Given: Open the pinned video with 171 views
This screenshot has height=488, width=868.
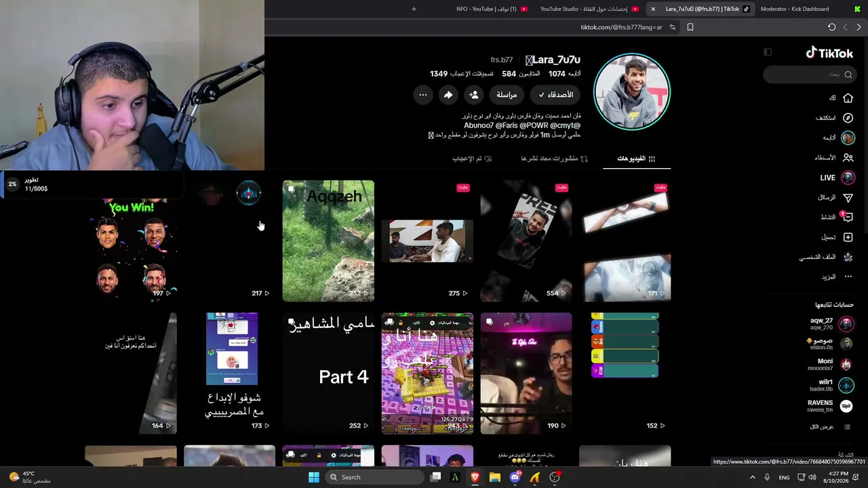Looking at the screenshot, I should tap(625, 241).
